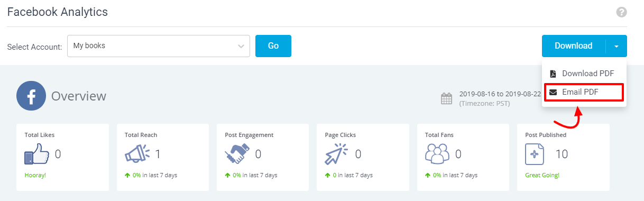Click the help question mark icon

click(622, 12)
